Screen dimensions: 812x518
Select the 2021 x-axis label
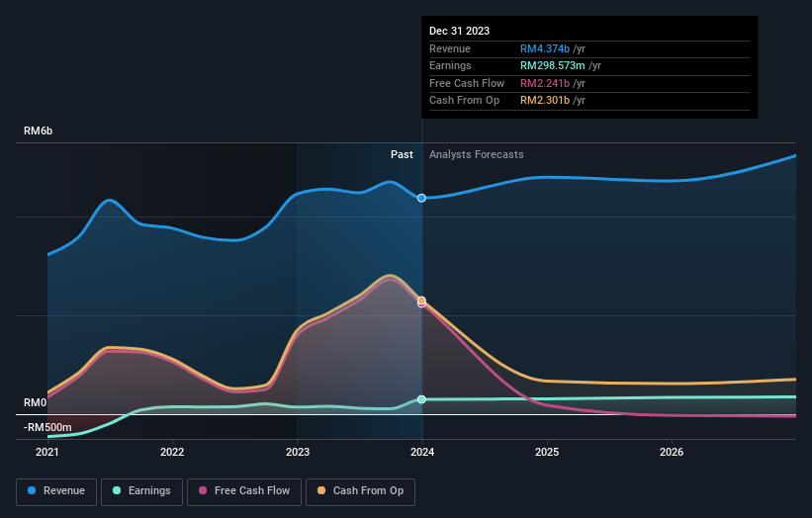(47, 452)
